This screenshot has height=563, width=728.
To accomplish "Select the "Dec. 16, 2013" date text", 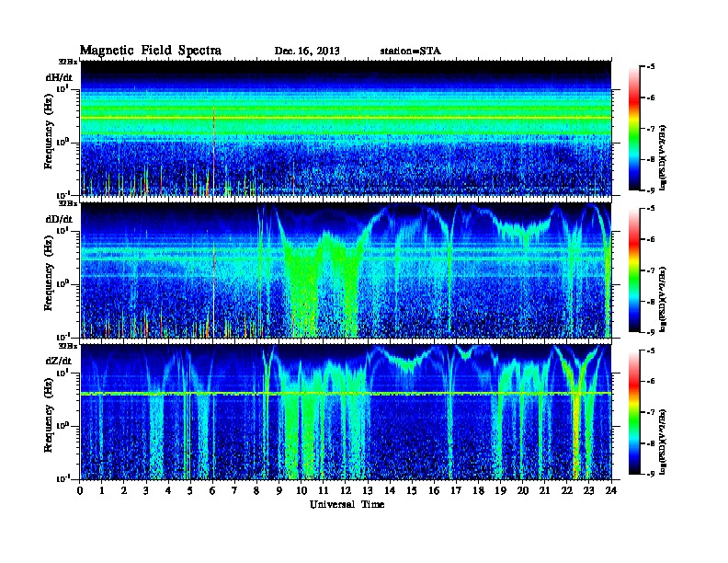I will (x=307, y=51).
